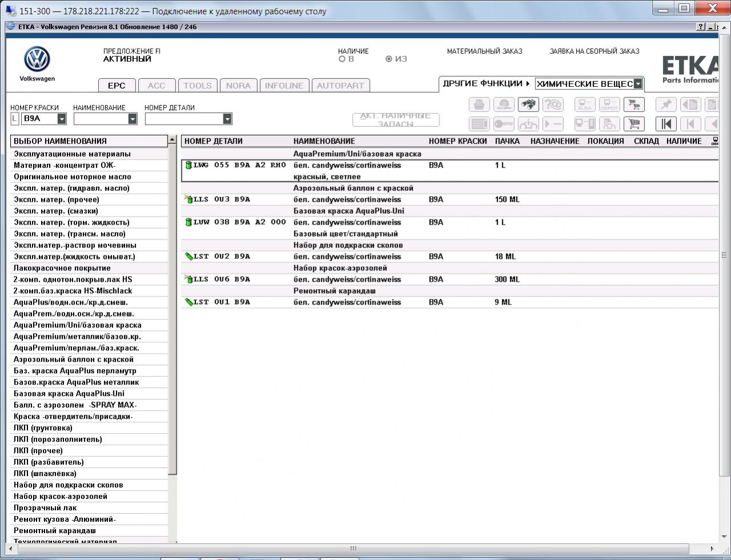Select part number LST 0U1 B9A
The image size is (731, 560).
222,302
